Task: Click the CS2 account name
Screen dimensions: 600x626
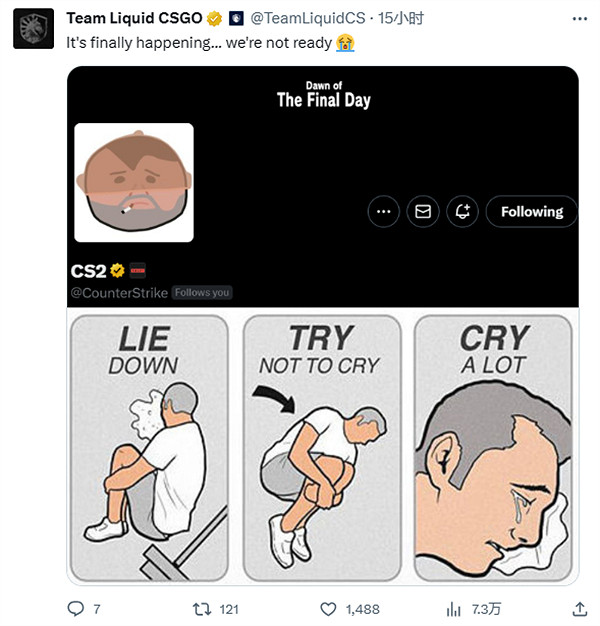Action: pos(88,271)
